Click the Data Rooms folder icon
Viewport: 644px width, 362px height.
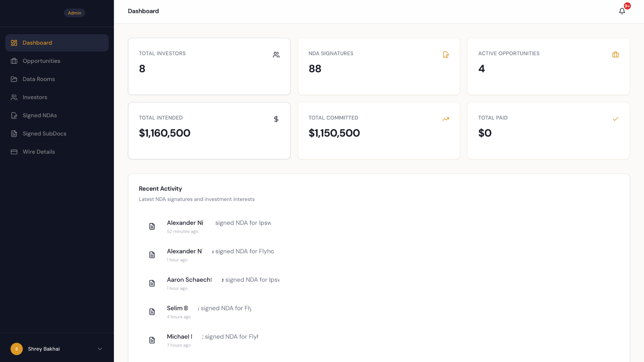14,79
